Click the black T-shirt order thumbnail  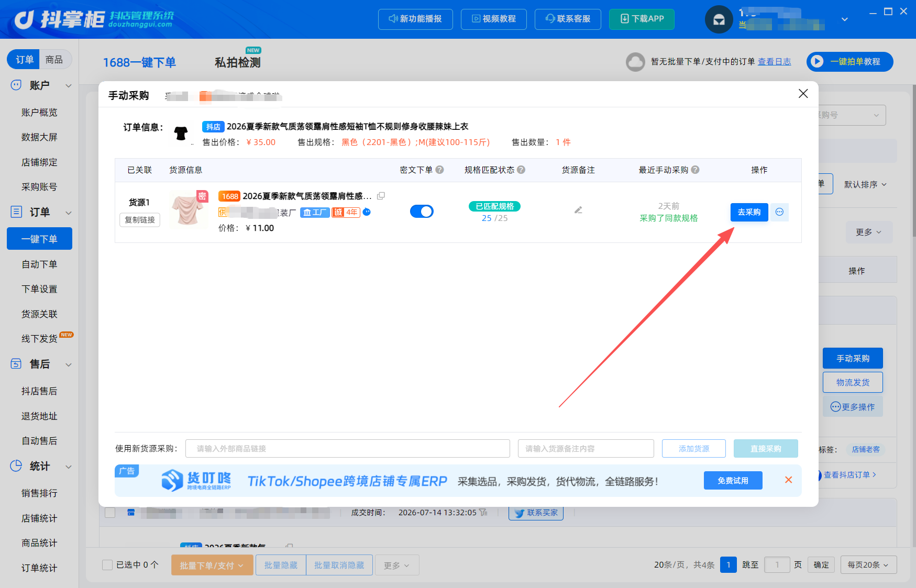[181, 134]
